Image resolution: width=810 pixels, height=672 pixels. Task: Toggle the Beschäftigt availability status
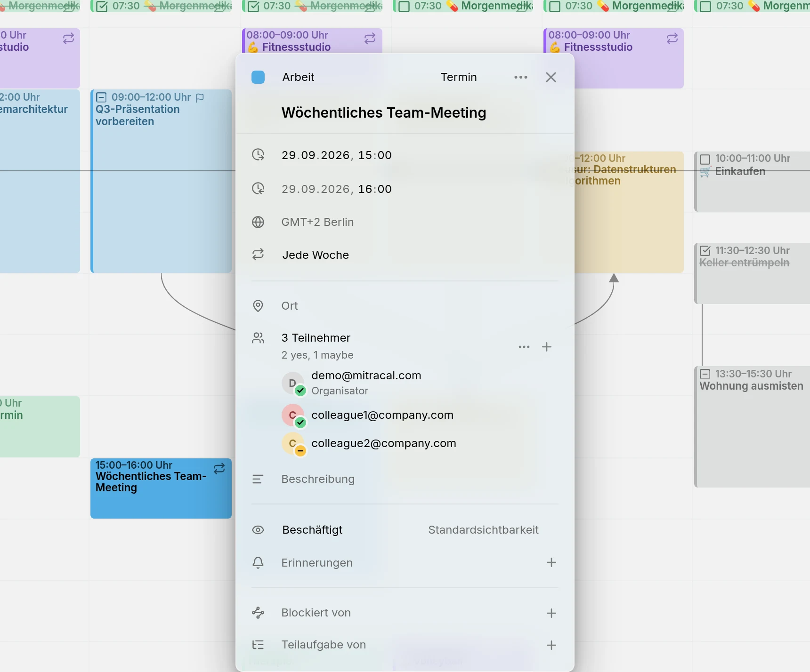coord(312,530)
